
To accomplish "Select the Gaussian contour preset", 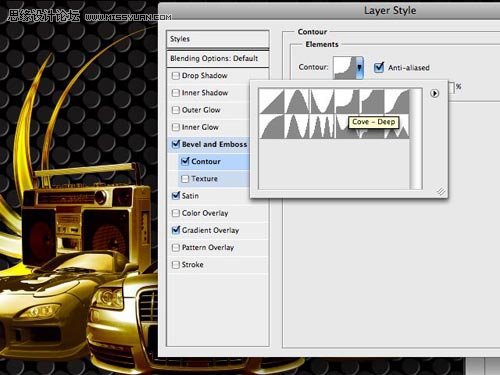I will point(397,101).
